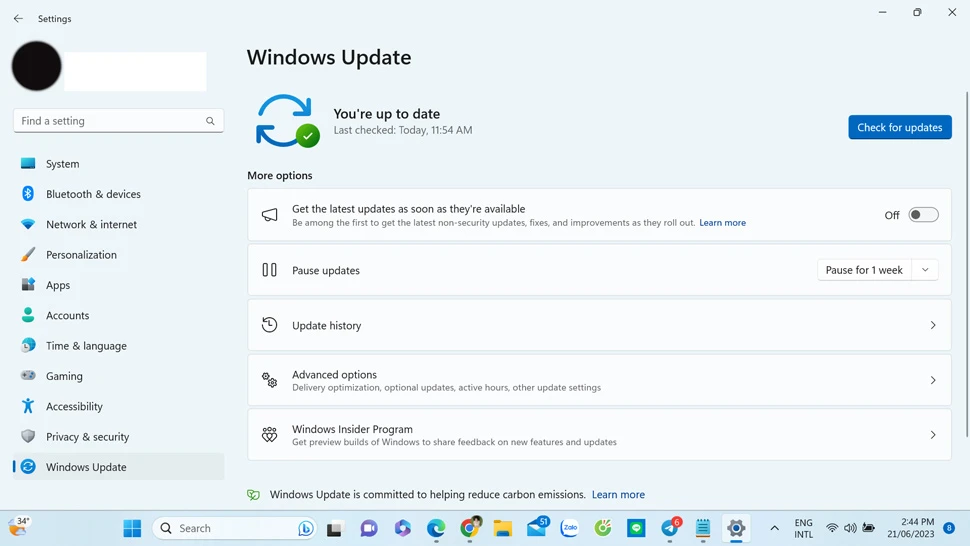Click Learn more about carbon emissions

[618, 494]
